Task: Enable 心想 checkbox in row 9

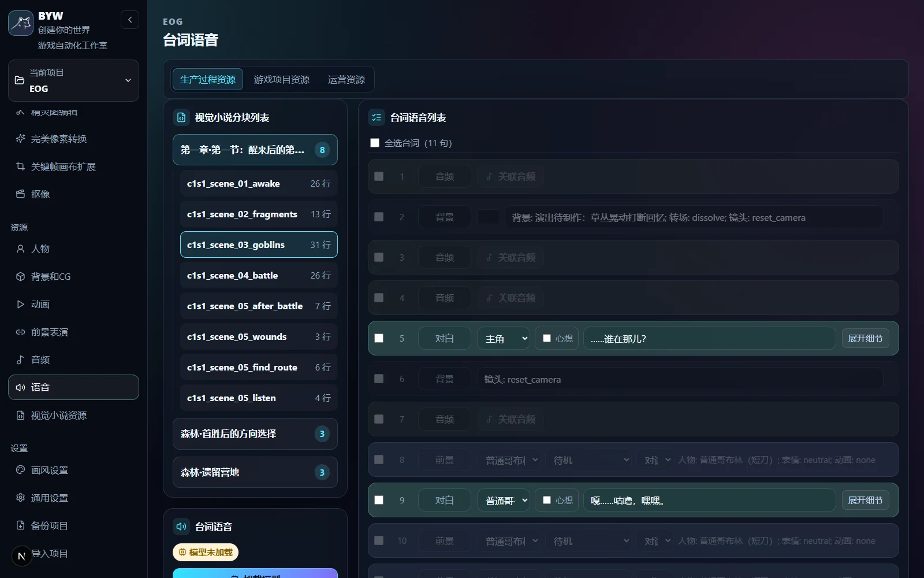Action: click(547, 500)
